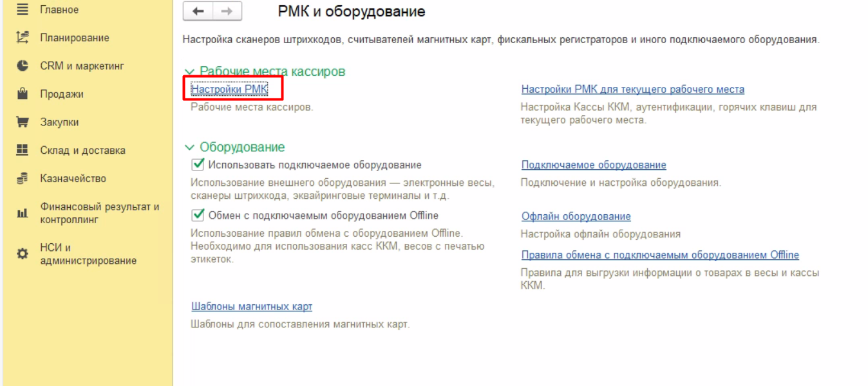Uncheck Использовать подключаемое оборудование checkbox
Screen dimensions: 868x386
pyautogui.click(x=198, y=165)
